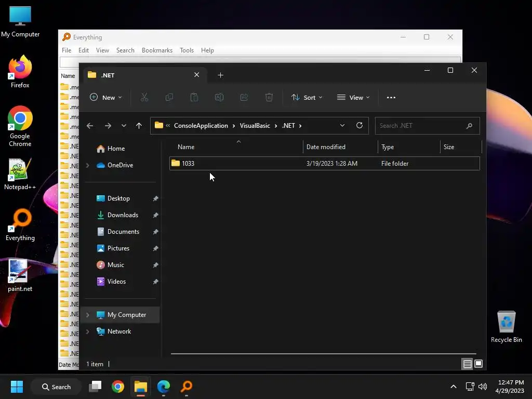
Task: Click the Share icon in Explorer toolbar
Action: (244, 97)
